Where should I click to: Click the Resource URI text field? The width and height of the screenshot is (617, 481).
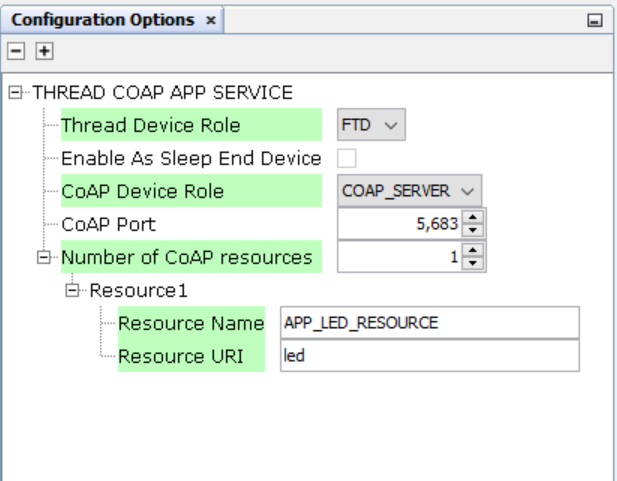click(x=430, y=356)
